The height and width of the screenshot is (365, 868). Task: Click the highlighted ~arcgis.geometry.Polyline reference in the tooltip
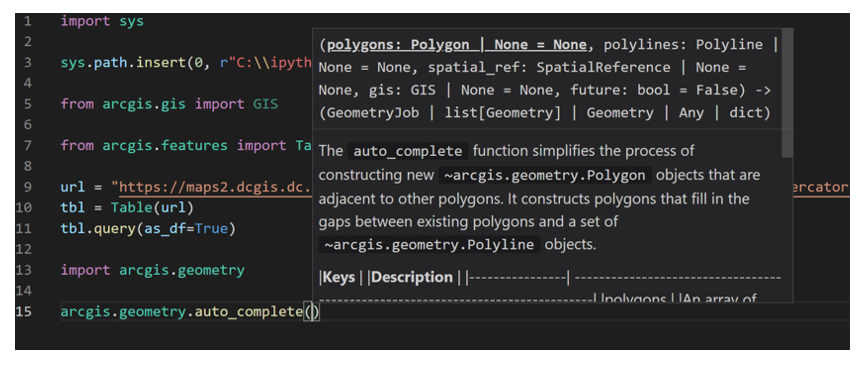tap(429, 244)
